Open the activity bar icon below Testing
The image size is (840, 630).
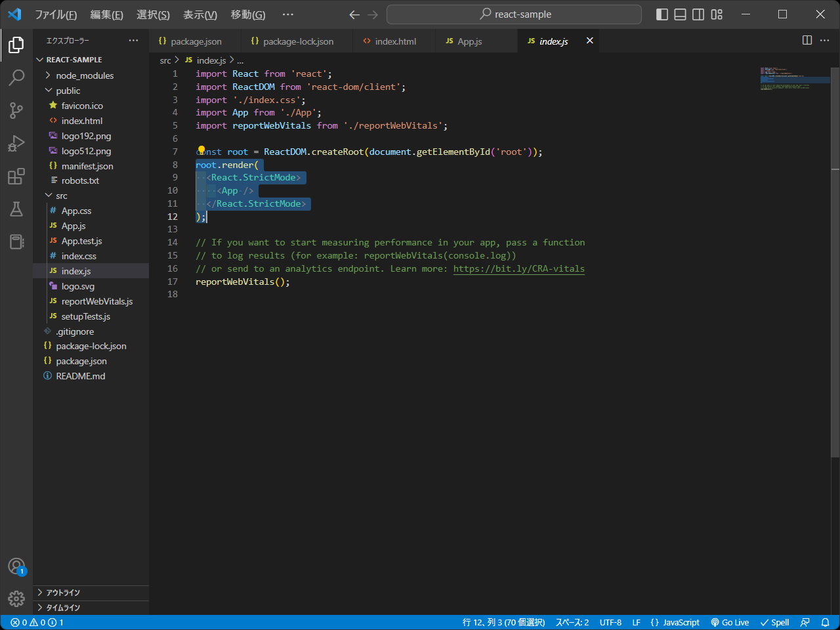(16, 241)
